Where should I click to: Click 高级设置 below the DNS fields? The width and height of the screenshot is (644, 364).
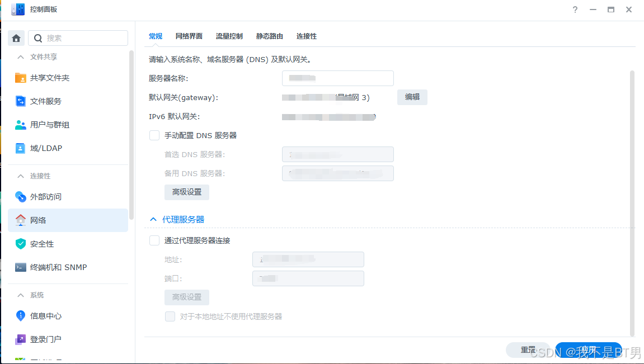tap(186, 192)
